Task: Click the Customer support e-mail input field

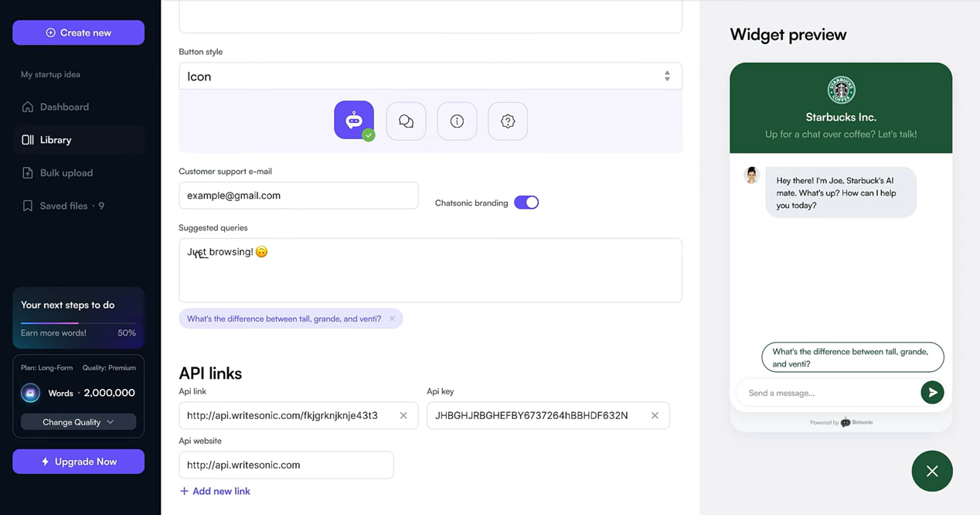Action: (x=298, y=196)
